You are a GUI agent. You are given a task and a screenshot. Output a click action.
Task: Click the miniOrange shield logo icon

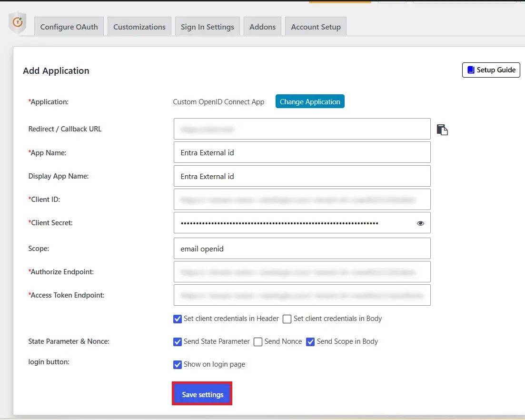tap(18, 22)
